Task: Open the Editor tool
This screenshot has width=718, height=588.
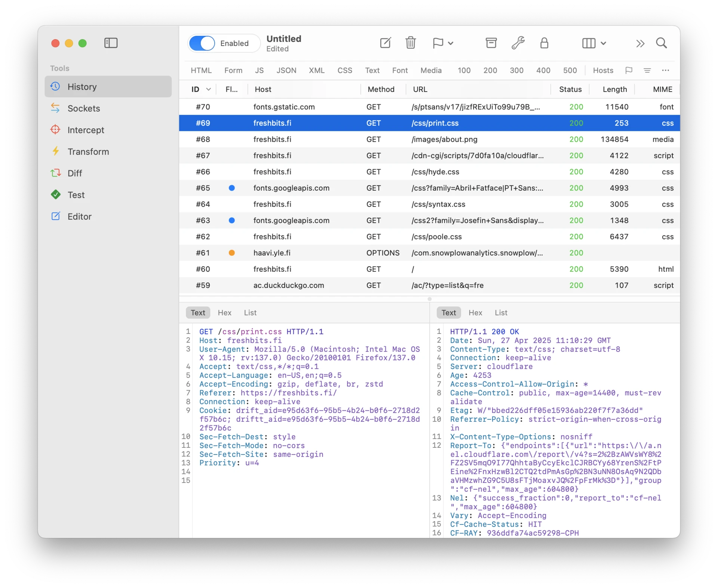Action: pyautogui.click(x=108, y=217)
